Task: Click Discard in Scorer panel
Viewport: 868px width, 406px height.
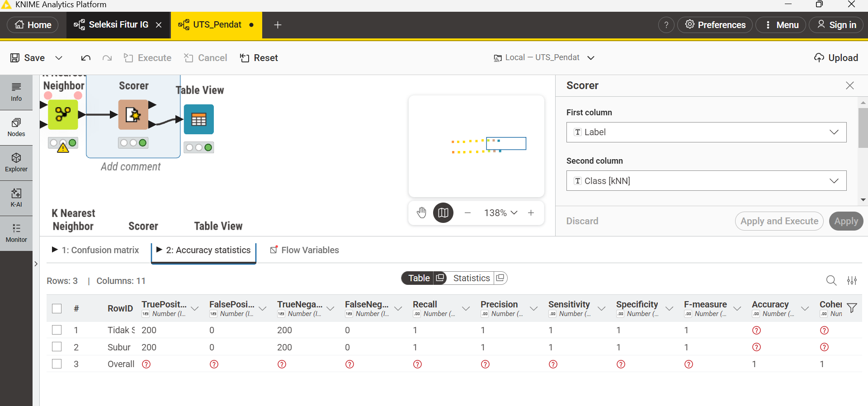Action: [x=582, y=221]
